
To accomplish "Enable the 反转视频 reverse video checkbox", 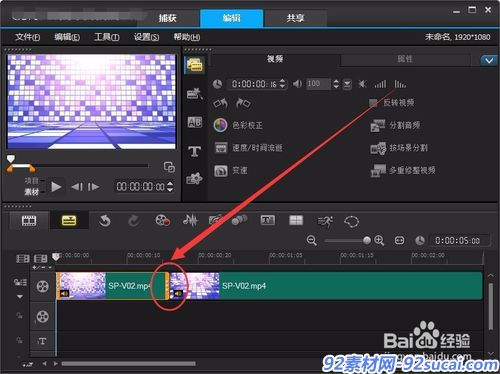I will pyautogui.click(x=373, y=103).
